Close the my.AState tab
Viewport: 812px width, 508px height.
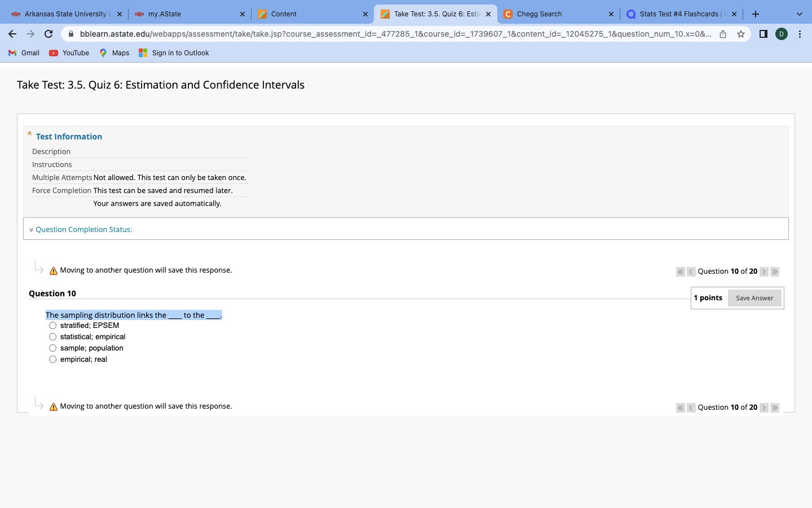point(242,14)
